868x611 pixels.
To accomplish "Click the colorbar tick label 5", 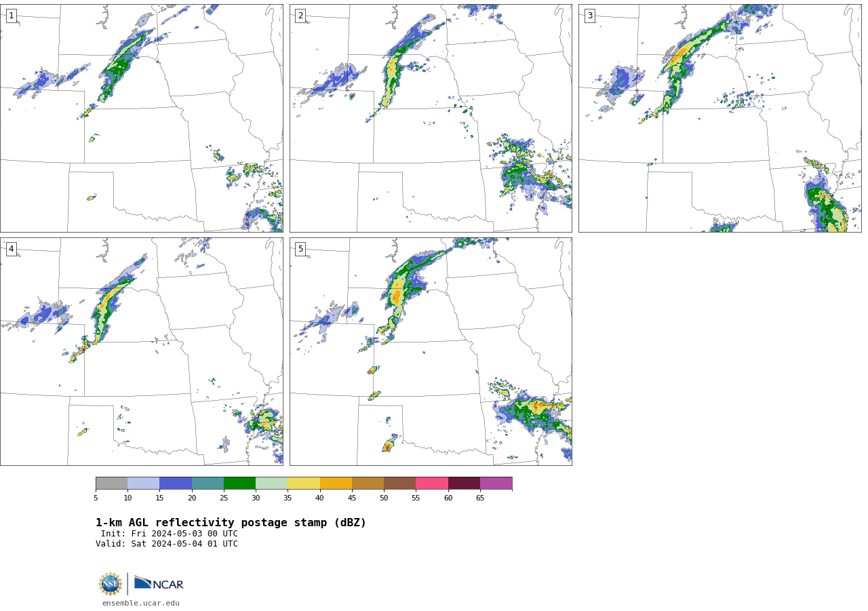I will (96, 498).
